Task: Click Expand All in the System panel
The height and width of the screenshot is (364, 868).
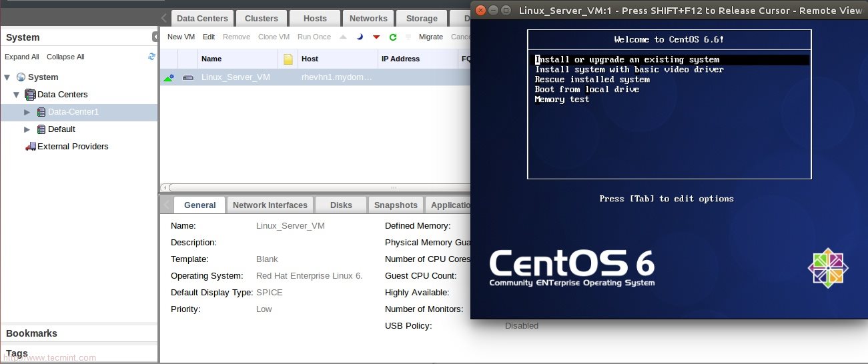Action: (x=22, y=57)
